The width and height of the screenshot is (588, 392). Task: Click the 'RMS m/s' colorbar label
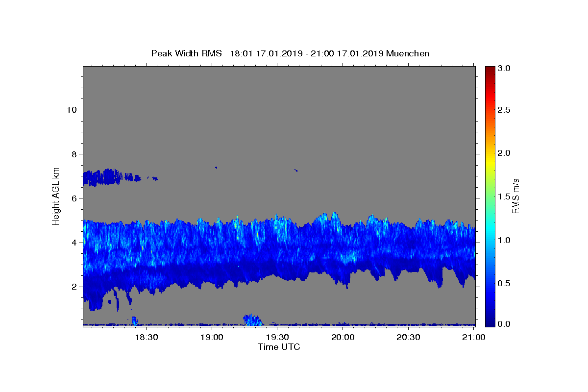click(515, 196)
